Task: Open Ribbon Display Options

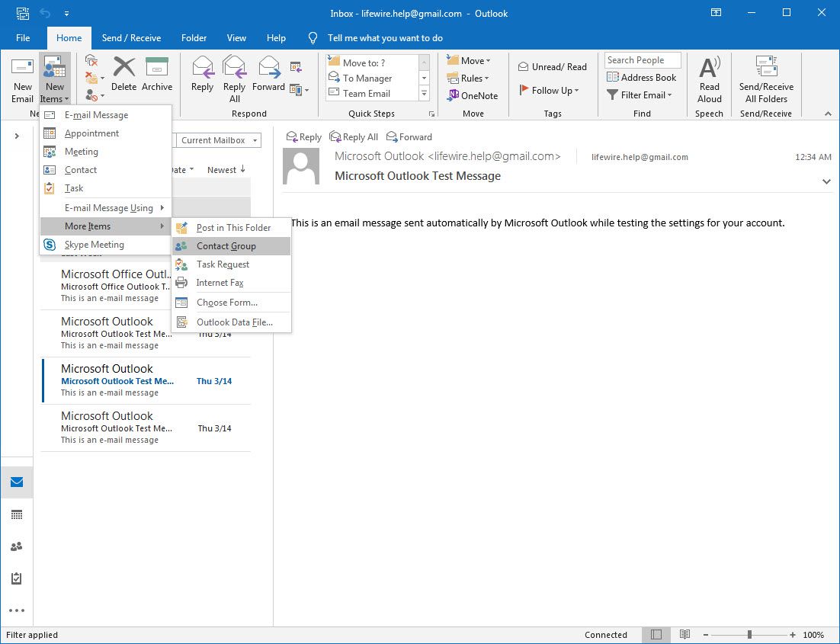Action: (717, 12)
